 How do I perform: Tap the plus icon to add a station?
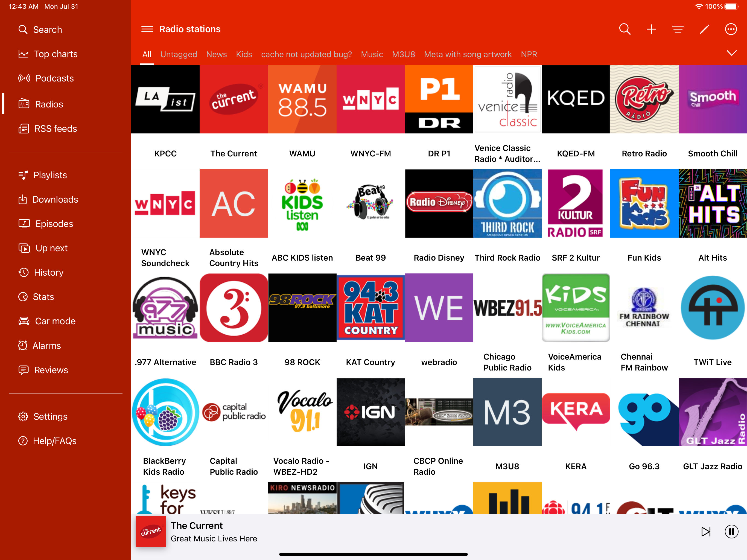point(651,29)
